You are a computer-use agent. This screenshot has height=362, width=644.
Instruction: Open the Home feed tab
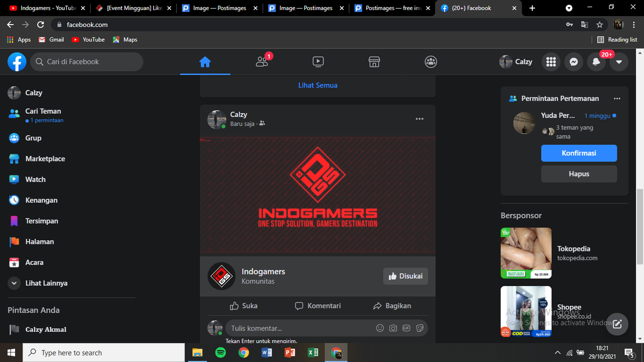(205, 62)
